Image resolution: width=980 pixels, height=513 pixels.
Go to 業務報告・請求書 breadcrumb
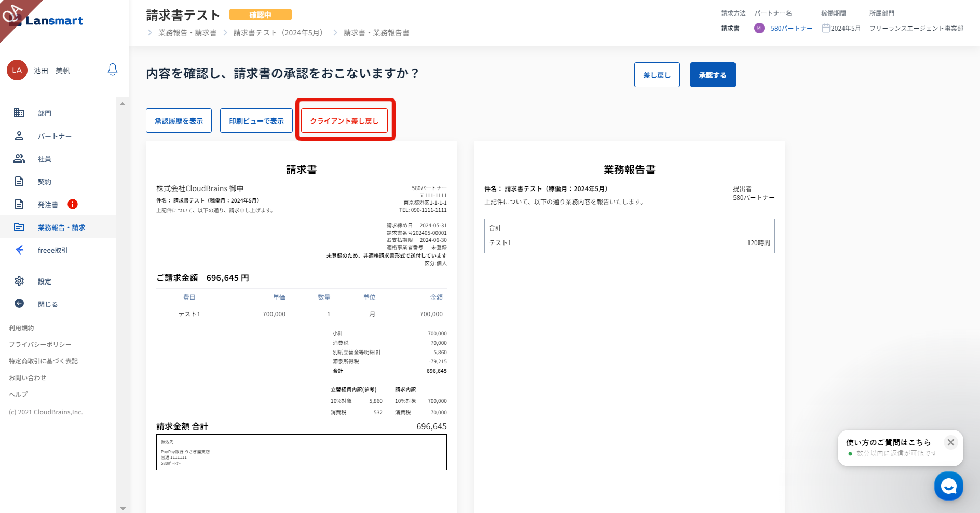pyautogui.click(x=187, y=33)
